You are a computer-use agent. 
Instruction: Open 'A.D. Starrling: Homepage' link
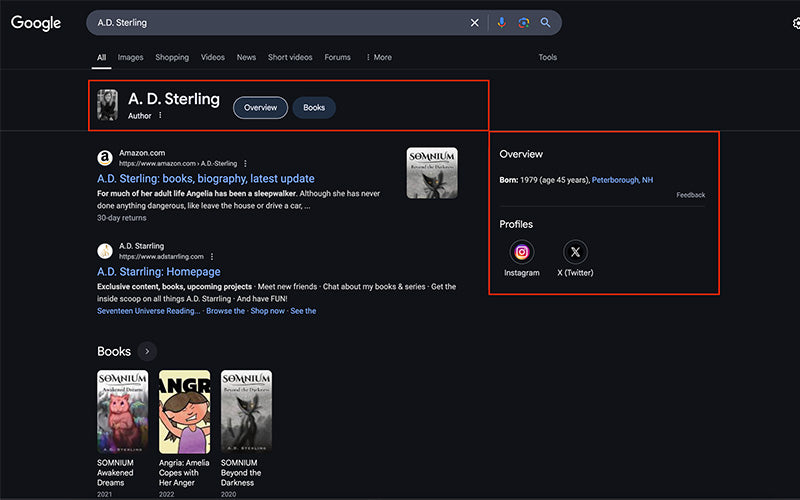(x=159, y=271)
